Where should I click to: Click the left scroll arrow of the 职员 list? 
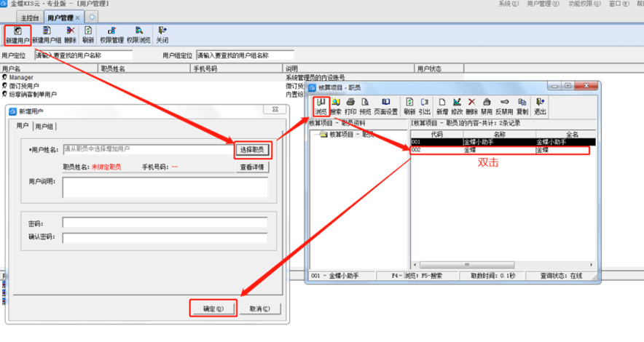pos(415,265)
